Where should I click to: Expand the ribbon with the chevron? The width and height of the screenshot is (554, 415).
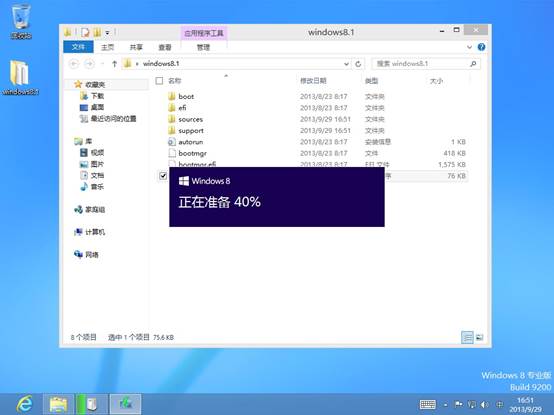coord(469,47)
